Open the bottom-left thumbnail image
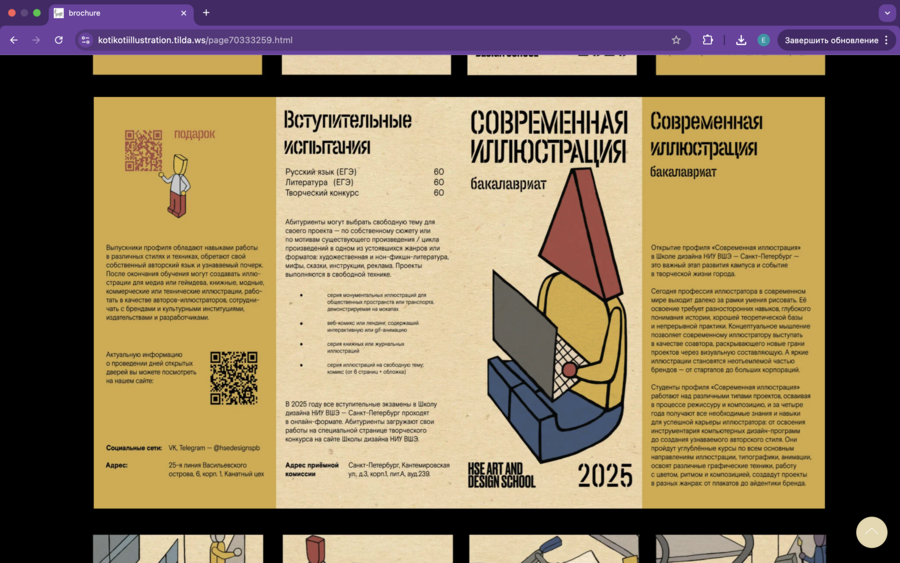This screenshot has width=900, height=563. [x=178, y=549]
